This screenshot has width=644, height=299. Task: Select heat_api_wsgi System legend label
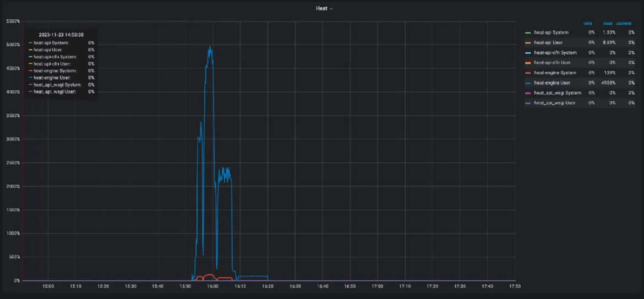tap(557, 93)
